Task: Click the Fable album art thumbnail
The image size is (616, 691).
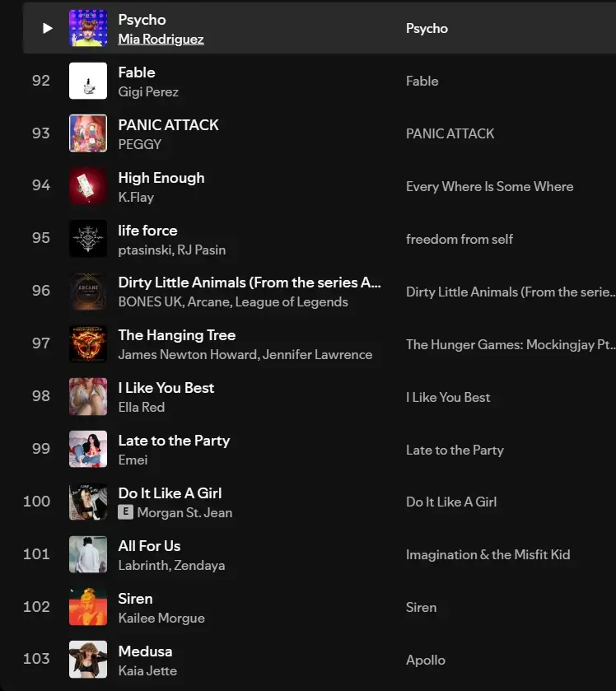Action: point(88,81)
